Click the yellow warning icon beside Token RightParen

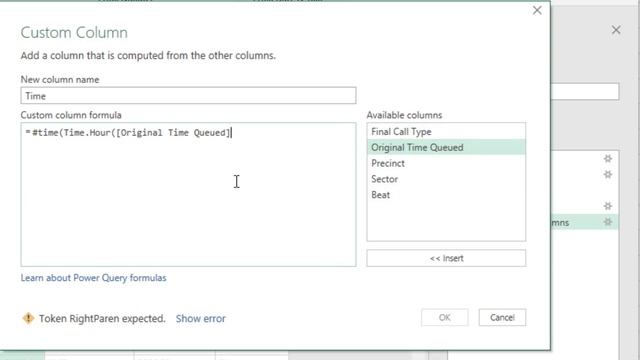(x=28, y=318)
